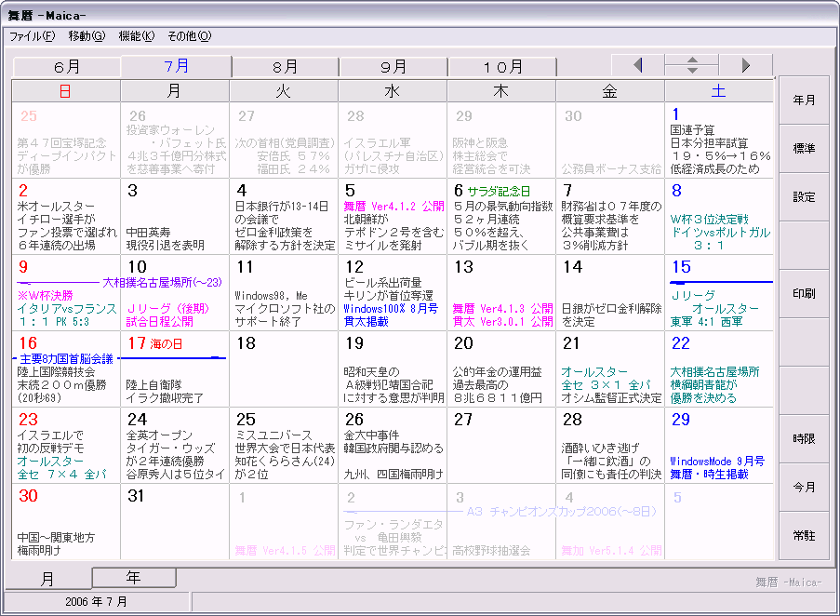
Task: Switch to the 8月 month tab
Action: (x=286, y=67)
